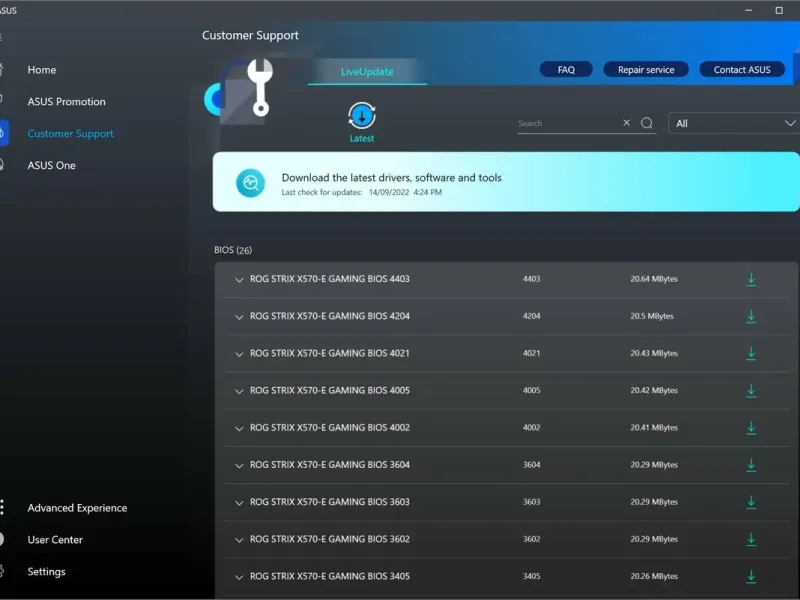Maximize the ASUS window
Screen dimensions: 800x600
779,10
